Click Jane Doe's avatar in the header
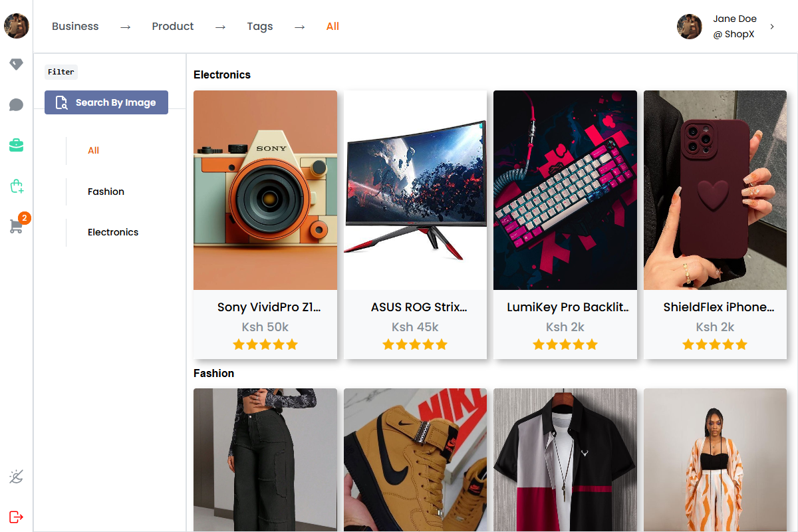The width and height of the screenshot is (798, 532). 690,27
